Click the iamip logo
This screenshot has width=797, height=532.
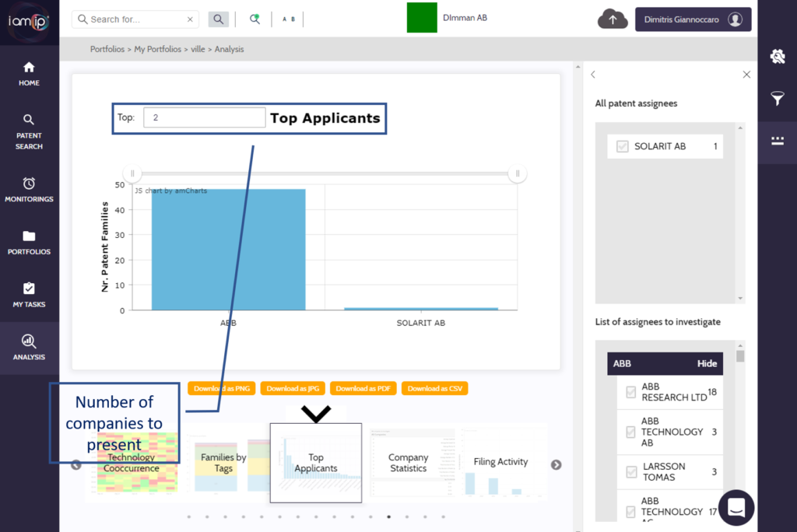29,22
